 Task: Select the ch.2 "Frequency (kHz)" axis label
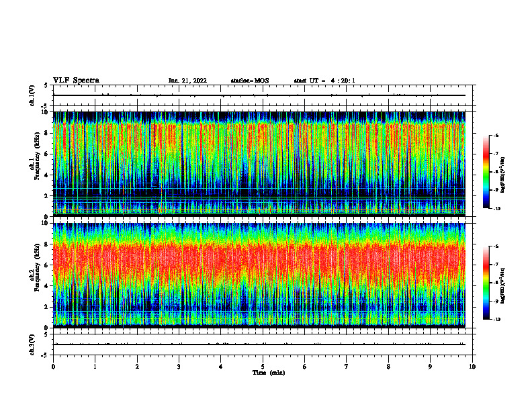(x=37, y=267)
